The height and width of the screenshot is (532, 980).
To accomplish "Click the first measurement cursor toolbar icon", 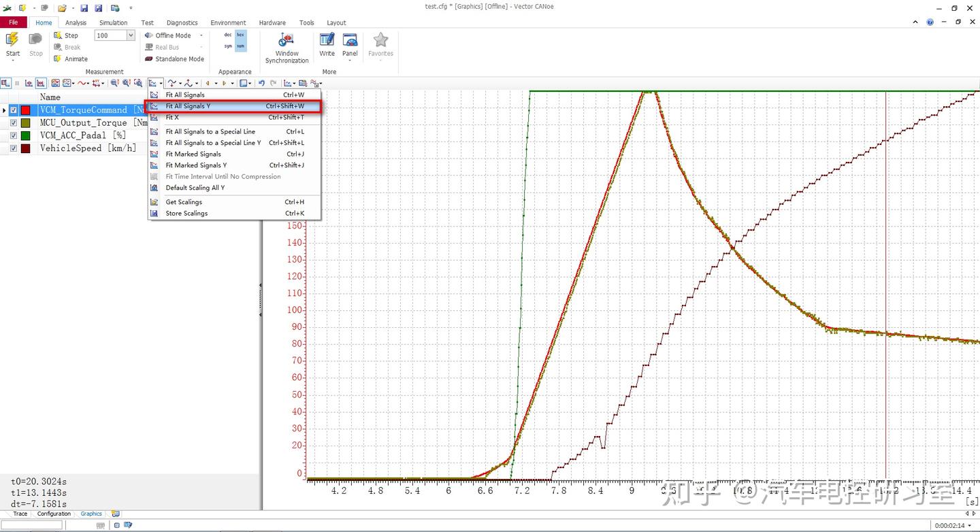I will point(29,83).
